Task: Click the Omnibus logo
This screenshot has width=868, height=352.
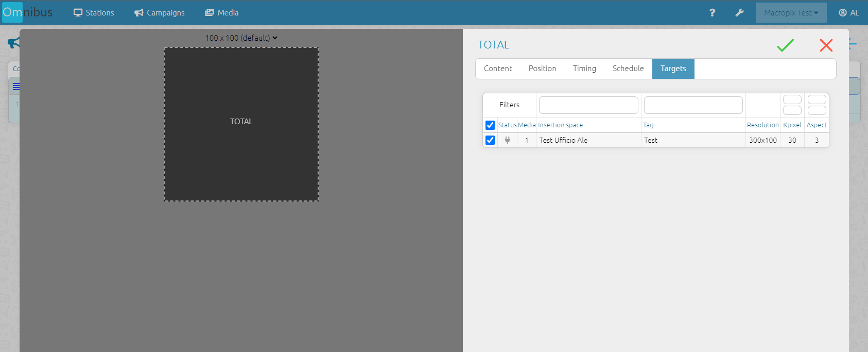Action: coord(27,12)
